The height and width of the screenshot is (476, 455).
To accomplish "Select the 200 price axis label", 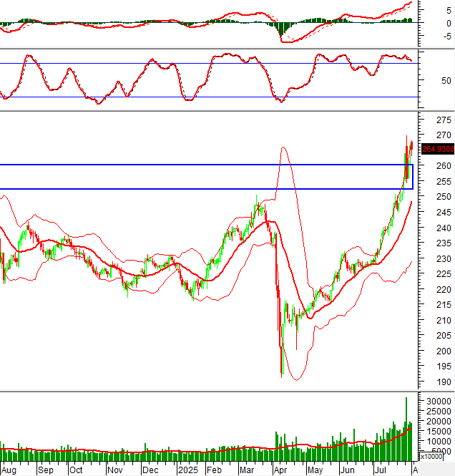I will pos(444,351).
